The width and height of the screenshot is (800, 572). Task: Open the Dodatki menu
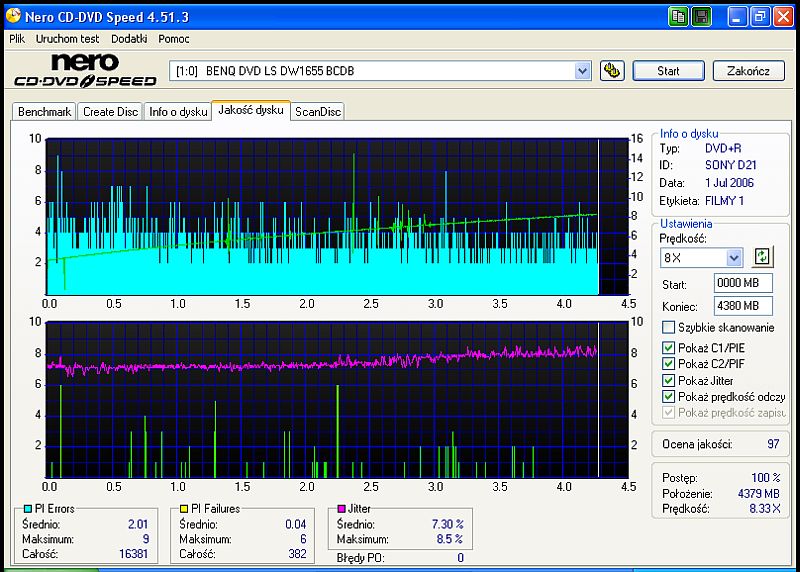click(129, 39)
